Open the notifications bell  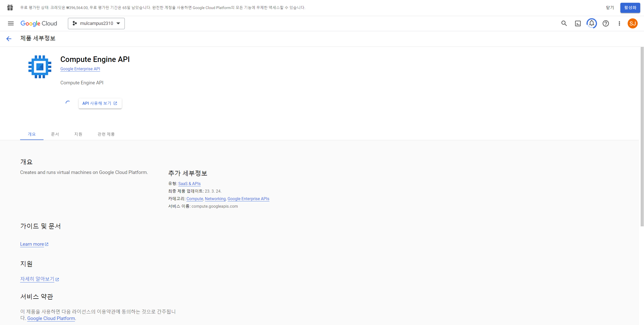(592, 23)
